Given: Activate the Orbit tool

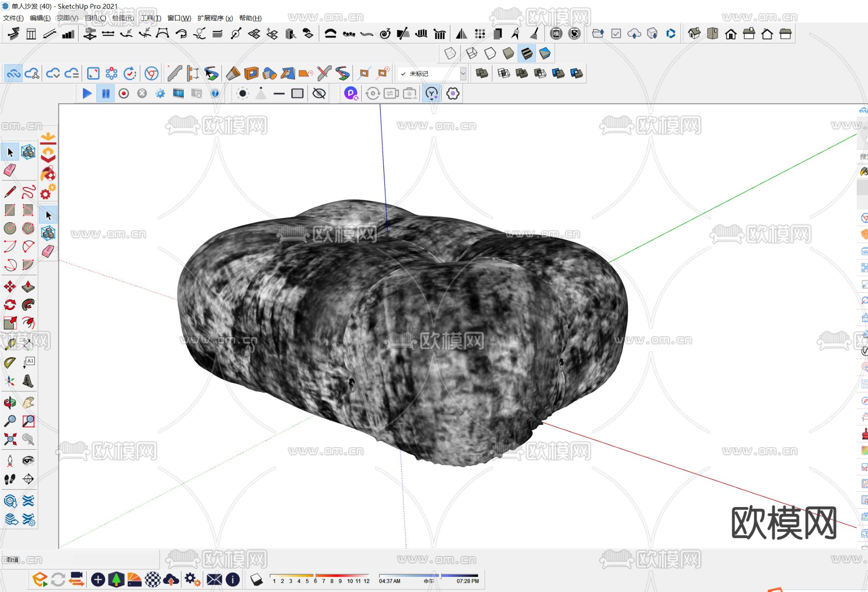Looking at the screenshot, I should pos(10,403).
